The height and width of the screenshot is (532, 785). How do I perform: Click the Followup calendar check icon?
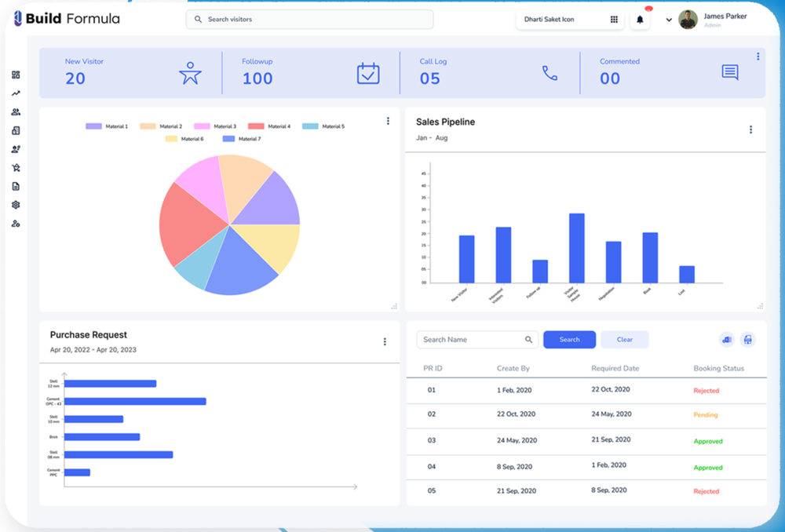[368, 73]
